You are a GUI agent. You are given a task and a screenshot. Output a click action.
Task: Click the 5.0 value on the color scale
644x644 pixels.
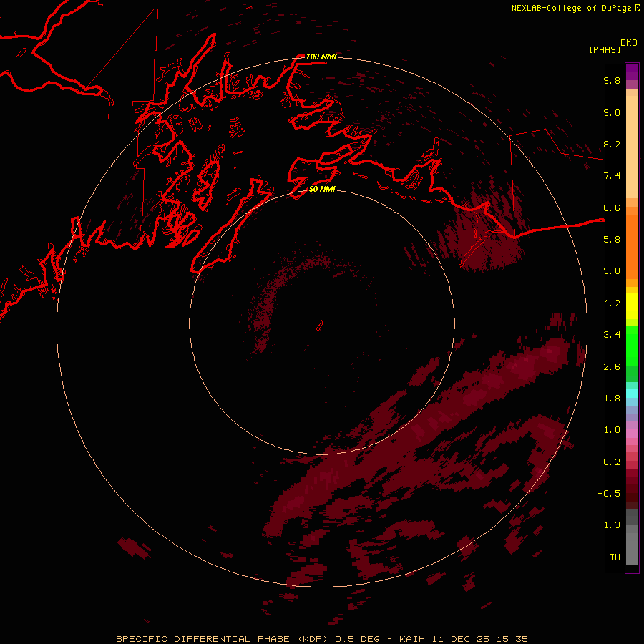612,271
